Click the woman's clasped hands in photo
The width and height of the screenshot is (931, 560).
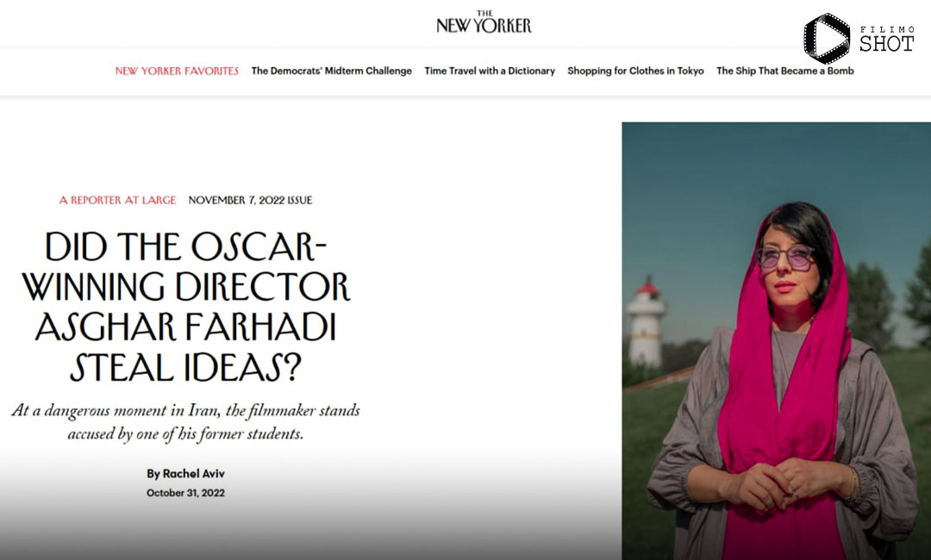pyautogui.click(x=772, y=483)
